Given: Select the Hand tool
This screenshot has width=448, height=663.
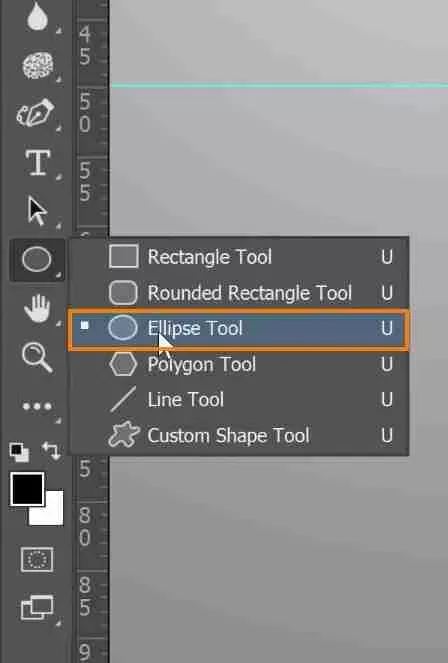Looking at the screenshot, I should point(37,308).
